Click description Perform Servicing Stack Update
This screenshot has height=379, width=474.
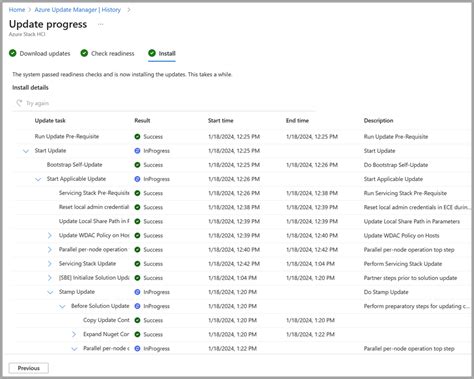pos(403,264)
